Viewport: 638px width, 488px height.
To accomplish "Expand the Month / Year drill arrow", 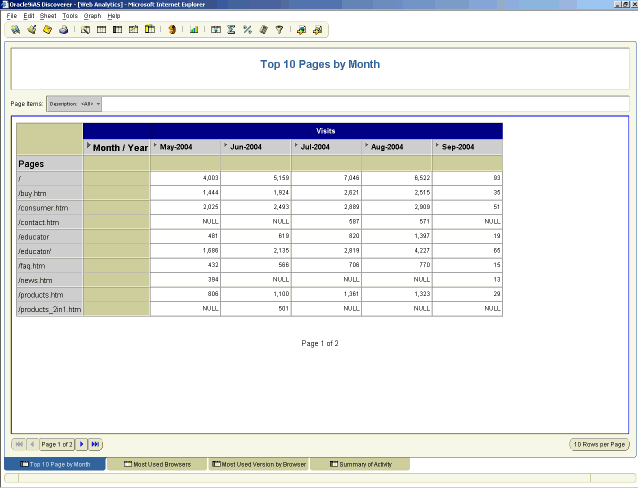I will pyautogui.click(x=89, y=146).
